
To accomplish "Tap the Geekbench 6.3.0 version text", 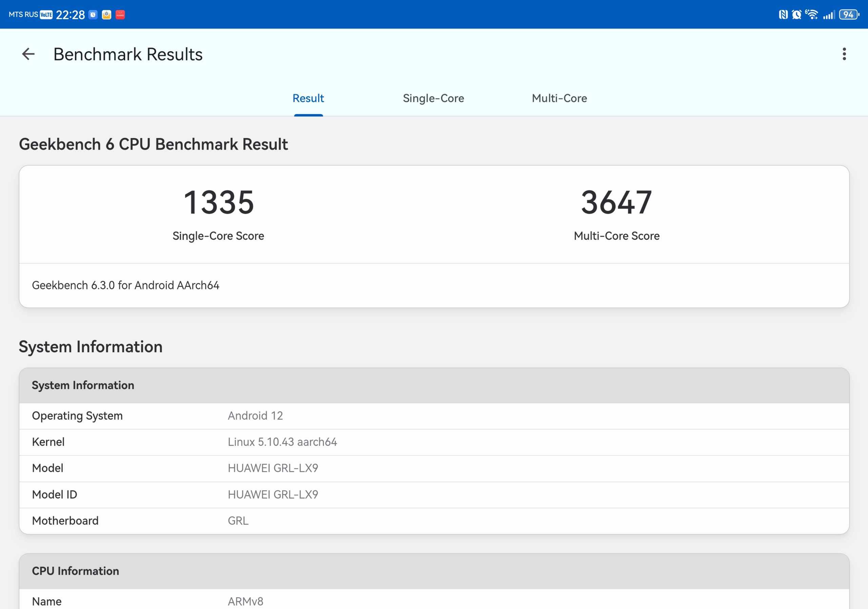I will [x=125, y=285].
